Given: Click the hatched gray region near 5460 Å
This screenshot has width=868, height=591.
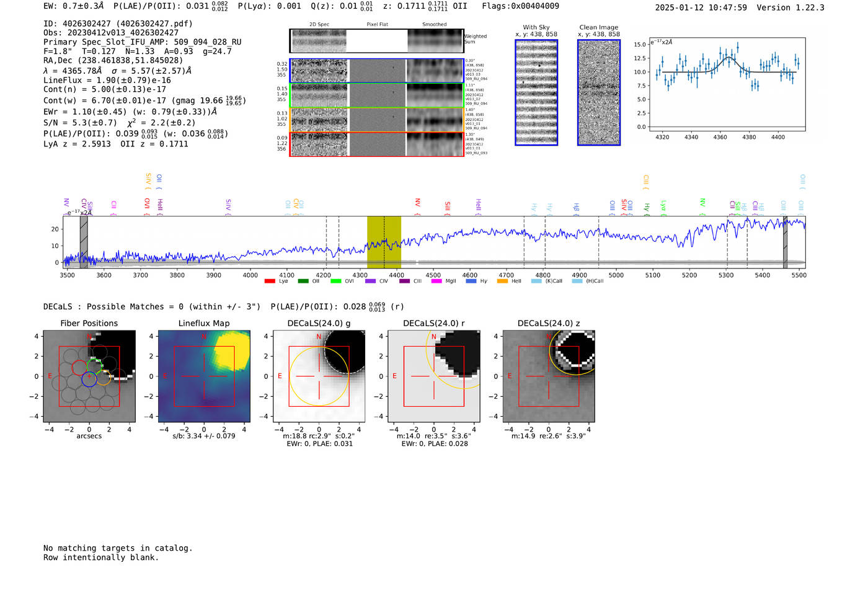Looking at the screenshot, I should pyautogui.click(x=785, y=242).
